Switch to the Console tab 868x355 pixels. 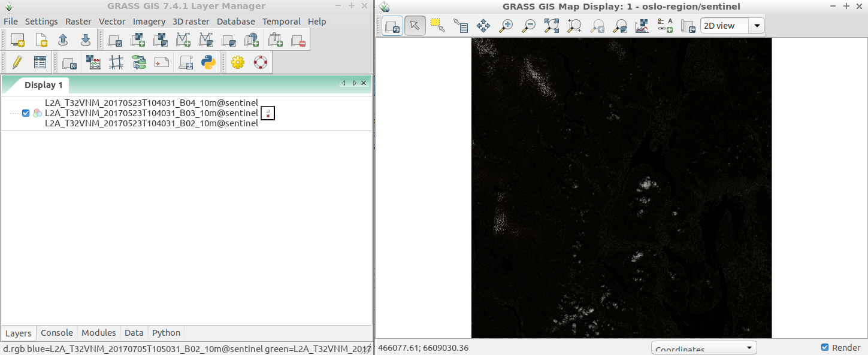[57, 333]
